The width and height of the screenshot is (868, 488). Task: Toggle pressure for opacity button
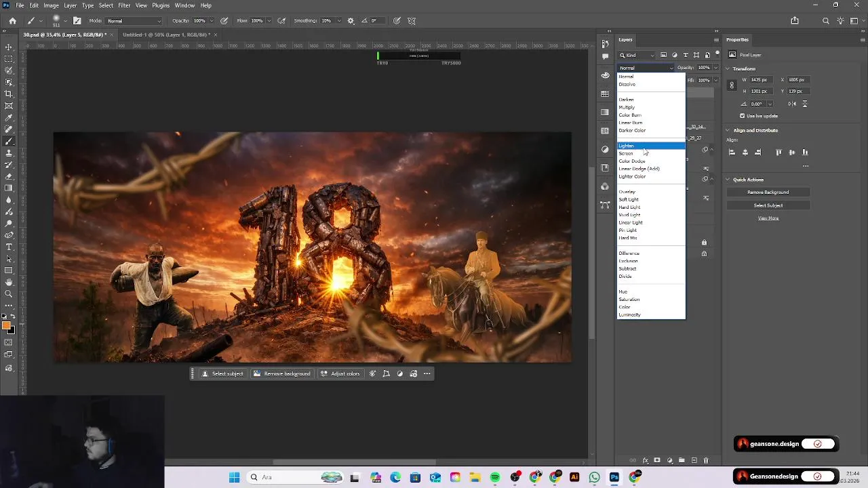point(224,21)
